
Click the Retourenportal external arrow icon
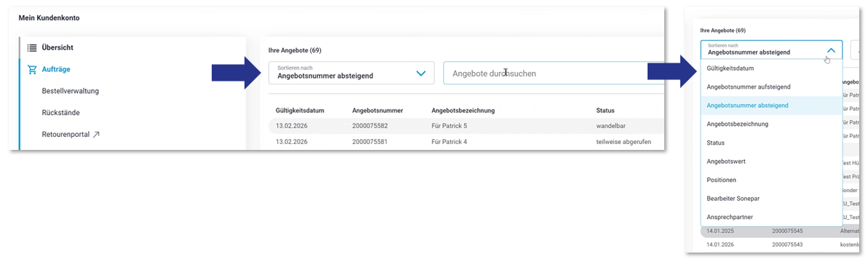click(x=96, y=134)
